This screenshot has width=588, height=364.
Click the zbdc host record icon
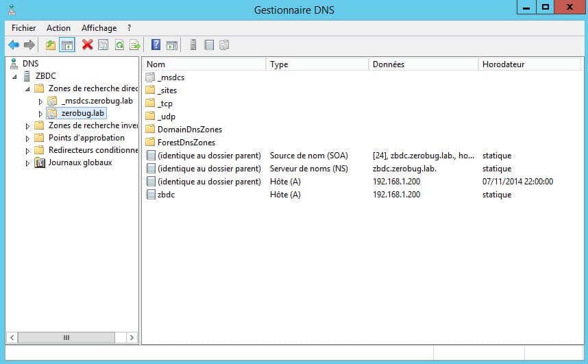151,195
